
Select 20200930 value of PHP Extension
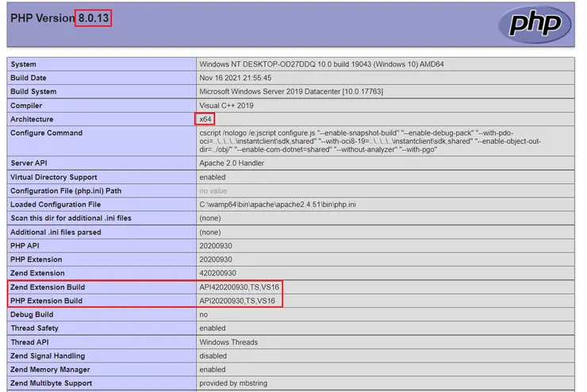point(216,259)
